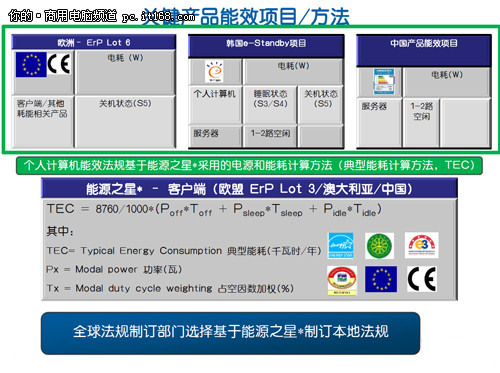
Task: Click the large CE mark in the Energy Star panel
Action: click(x=422, y=279)
